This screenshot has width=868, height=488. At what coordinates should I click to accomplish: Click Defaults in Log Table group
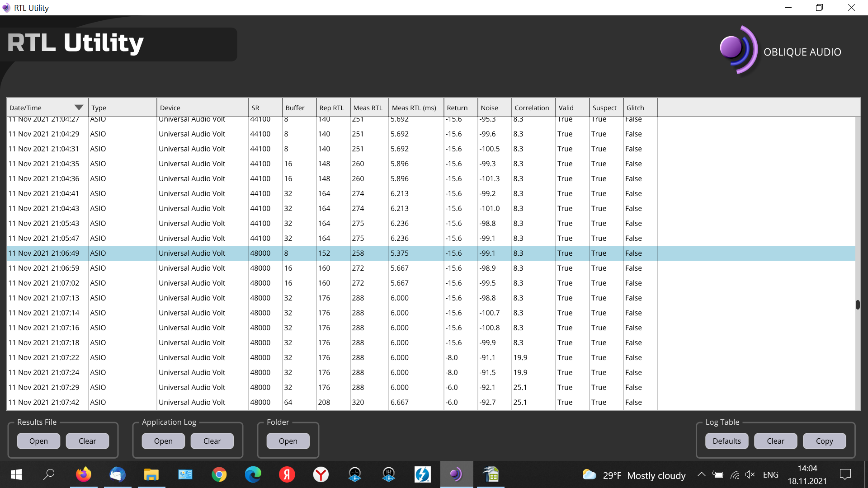pos(726,441)
